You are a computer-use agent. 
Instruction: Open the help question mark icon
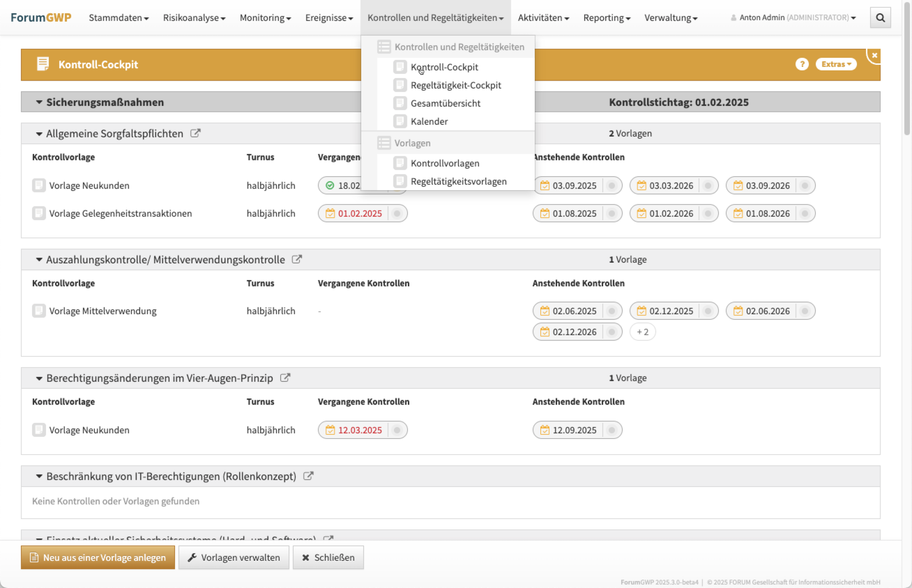point(801,64)
